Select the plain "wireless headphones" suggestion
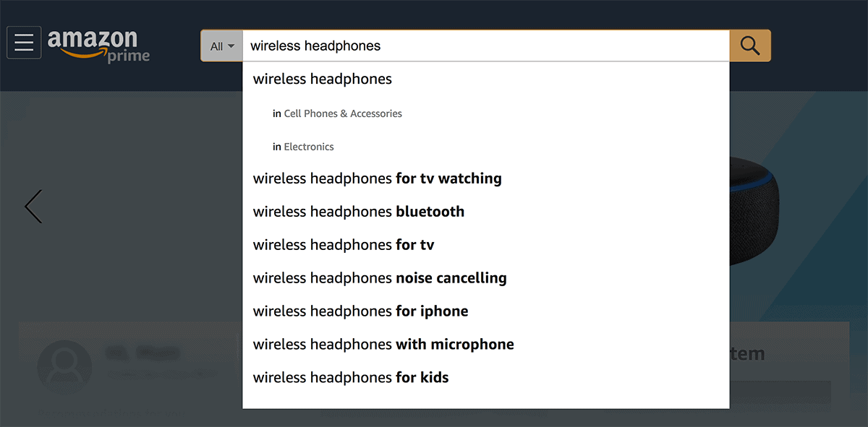This screenshot has height=427, width=868. (323, 79)
